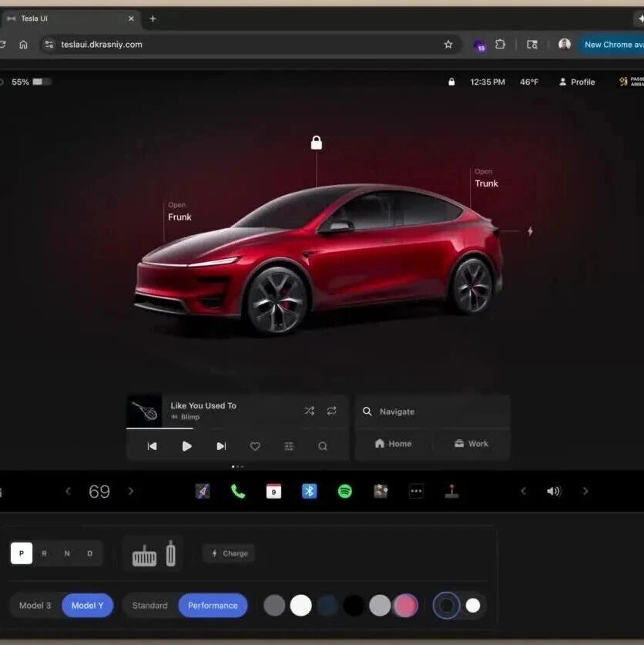Viewport: 644px width, 645px height.
Task: Click the passenger airbag status icon
Action: pyautogui.click(x=631, y=82)
